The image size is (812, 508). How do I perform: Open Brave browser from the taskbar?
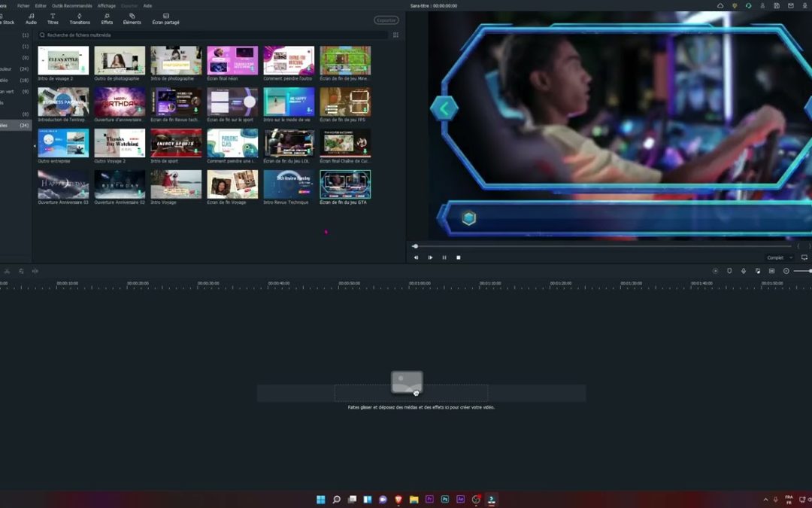[398, 500]
